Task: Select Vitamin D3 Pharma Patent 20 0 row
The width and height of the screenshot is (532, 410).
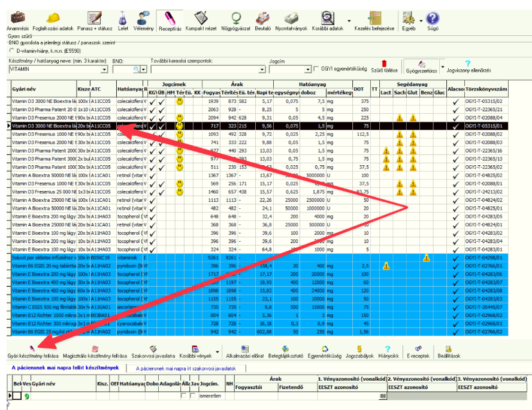Action: tap(259, 110)
